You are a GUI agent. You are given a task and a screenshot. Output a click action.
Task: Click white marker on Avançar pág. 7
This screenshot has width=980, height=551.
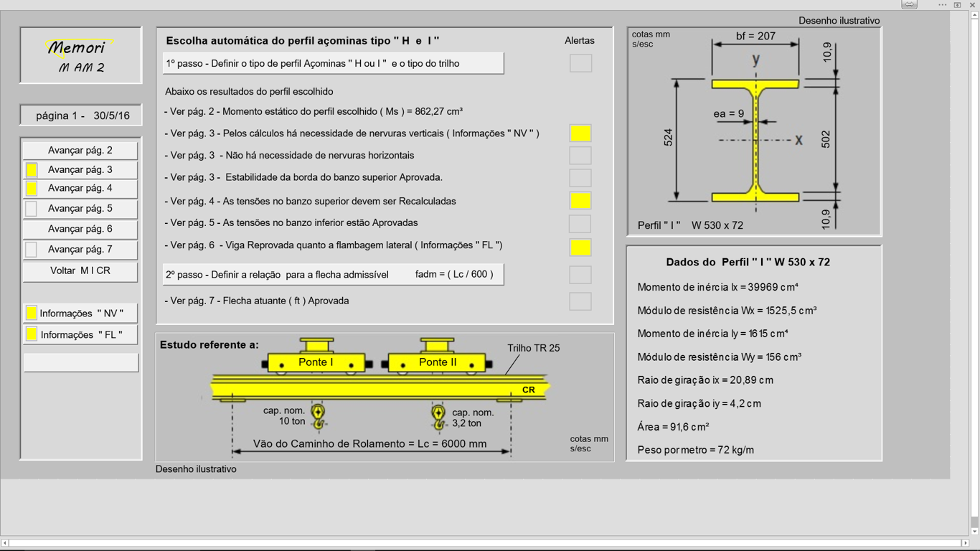click(x=32, y=250)
